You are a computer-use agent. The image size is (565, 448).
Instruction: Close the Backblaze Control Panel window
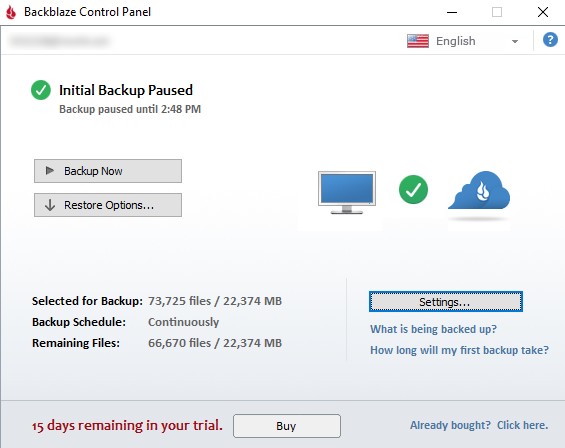(x=543, y=12)
